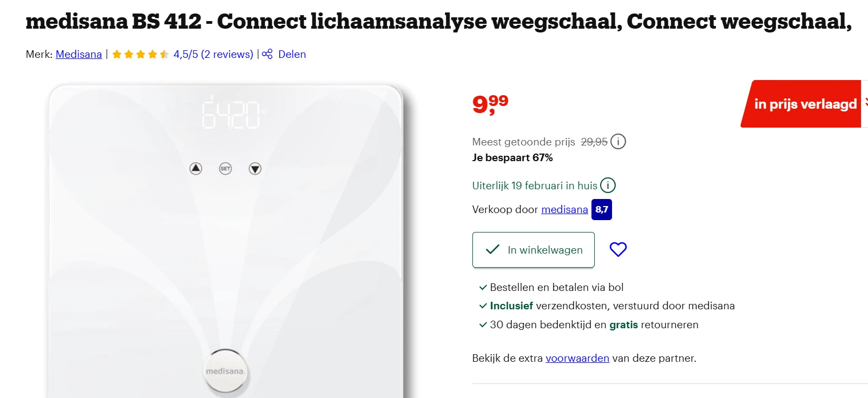This screenshot has height=398, width=868.
Task: Open info icon next to 29,95 price
Action: pyautogui.click(x=618, y=142)
